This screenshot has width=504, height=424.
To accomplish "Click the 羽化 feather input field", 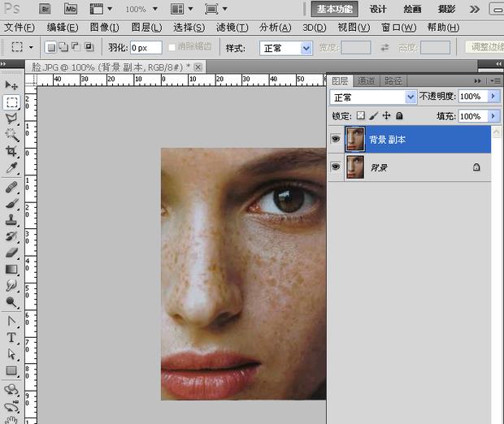I will coord(145,48).
